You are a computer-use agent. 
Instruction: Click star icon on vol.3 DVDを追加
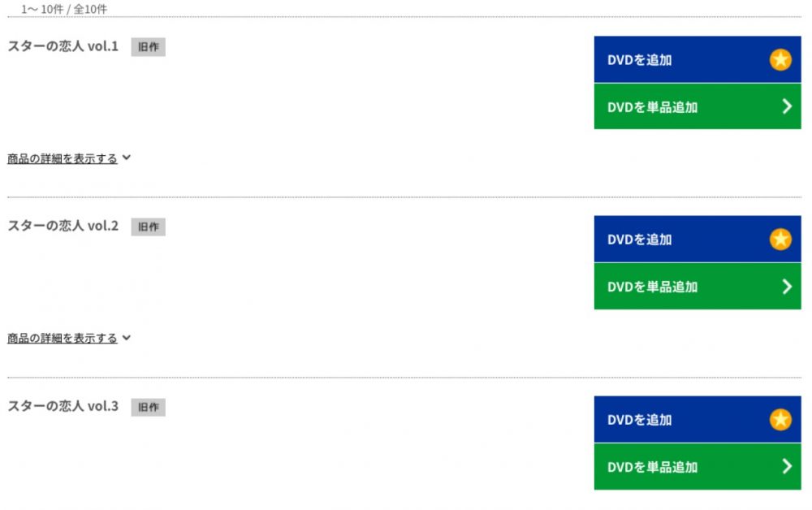pos(780,419)
